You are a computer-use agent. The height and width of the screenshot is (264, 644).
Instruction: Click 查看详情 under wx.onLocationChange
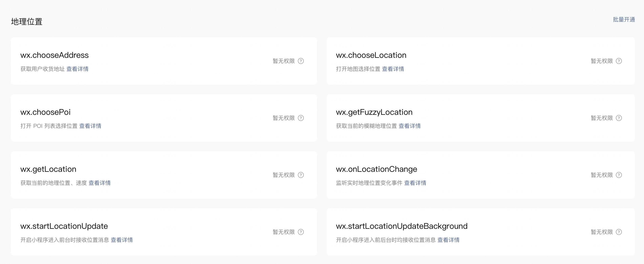click(415, 183)
